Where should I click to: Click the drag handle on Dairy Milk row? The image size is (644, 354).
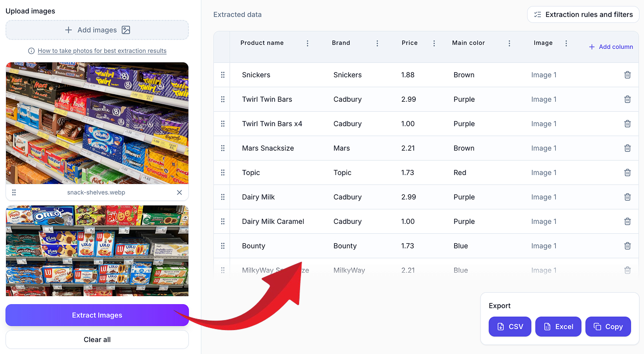(223, 197)
